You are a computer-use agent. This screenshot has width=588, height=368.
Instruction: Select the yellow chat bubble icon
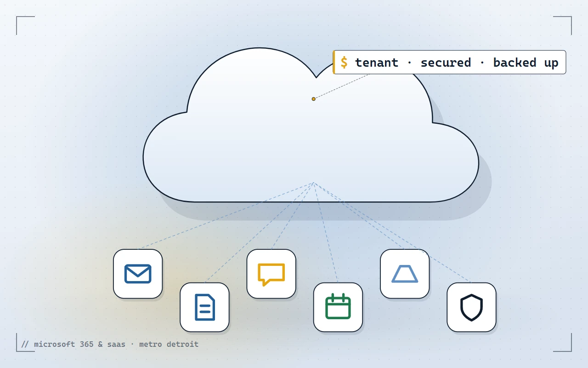[271, 274]
